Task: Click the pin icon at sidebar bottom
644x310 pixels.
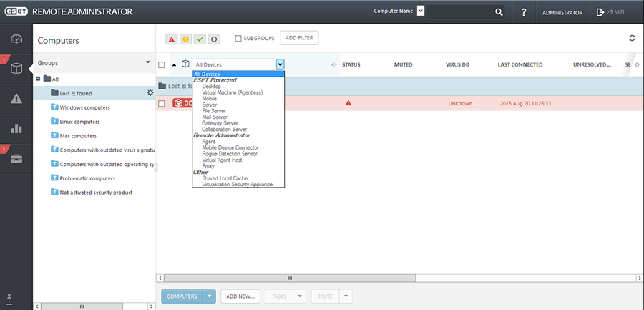Action: [9, 299]
